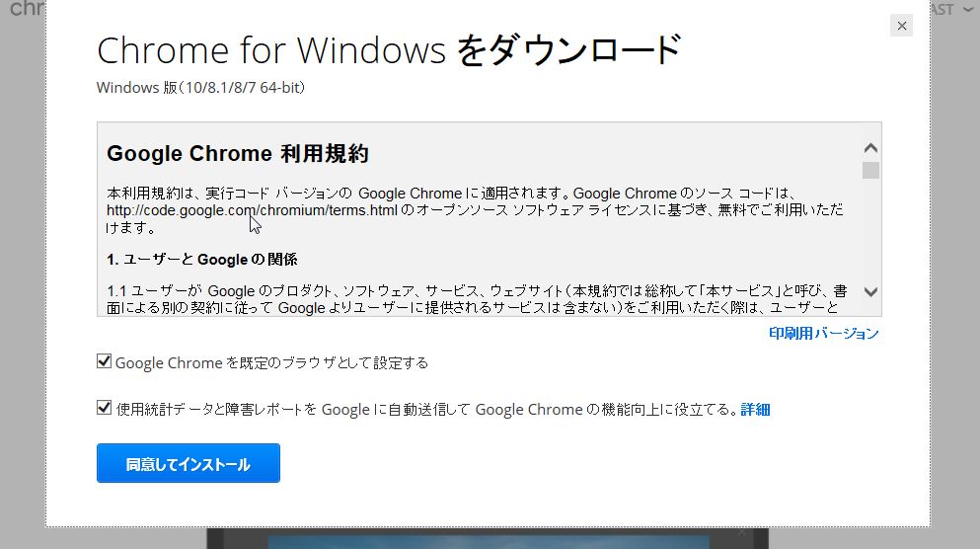Click the Chrome for Windows をダウンロード title
Viewport: 980px width, 549px height.
coord(389,50)
